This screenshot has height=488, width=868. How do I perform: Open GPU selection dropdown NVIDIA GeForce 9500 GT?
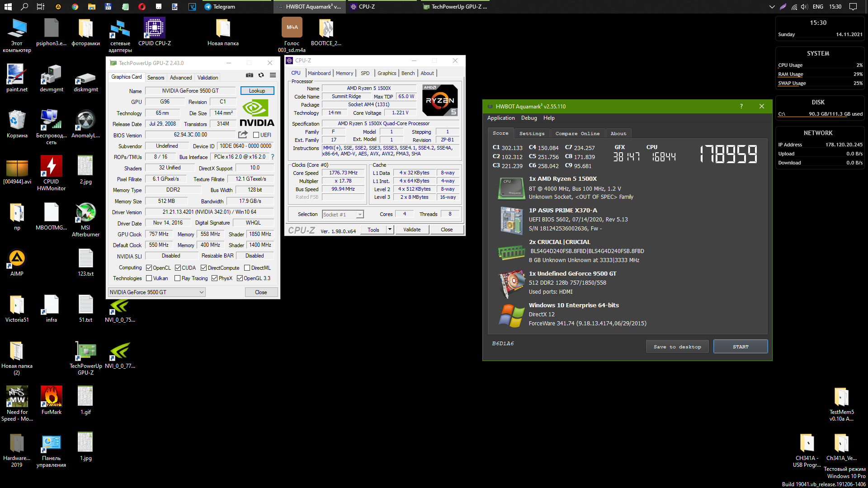coord(157,292)
